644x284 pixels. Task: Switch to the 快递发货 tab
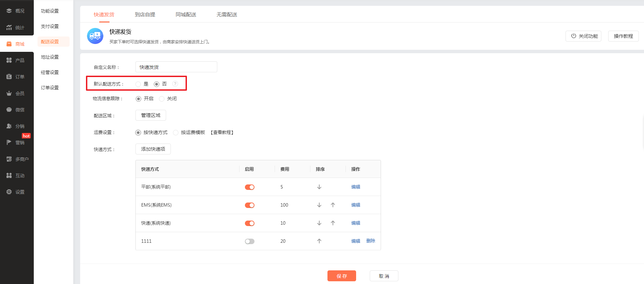104,15
